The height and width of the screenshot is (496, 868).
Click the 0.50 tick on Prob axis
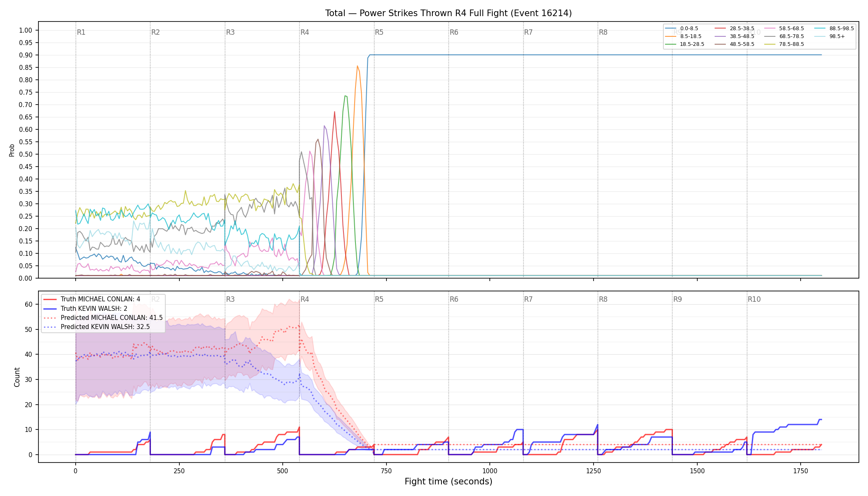(x=26, y=154)
